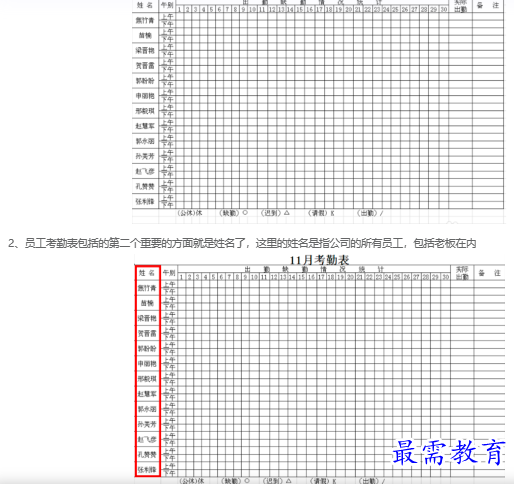Click day 15 header in the 11月考勤表 sheet
514x484 pixels.
click(x=302, y=277)
